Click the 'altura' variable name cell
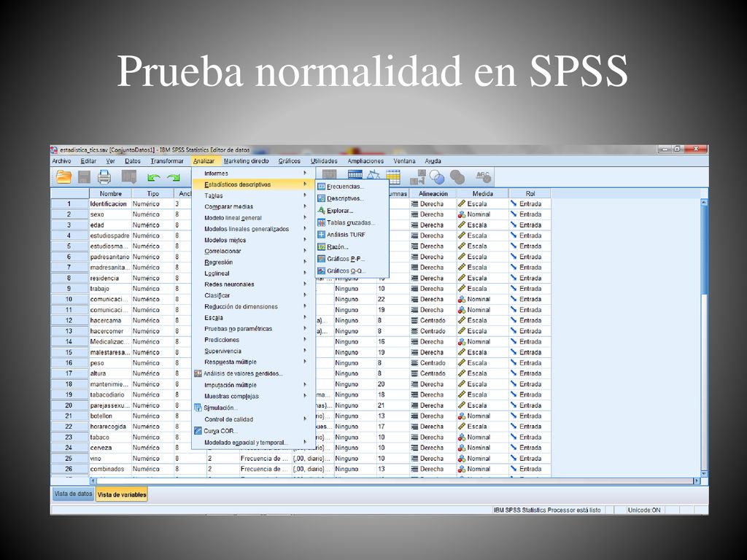 [111, 373]
